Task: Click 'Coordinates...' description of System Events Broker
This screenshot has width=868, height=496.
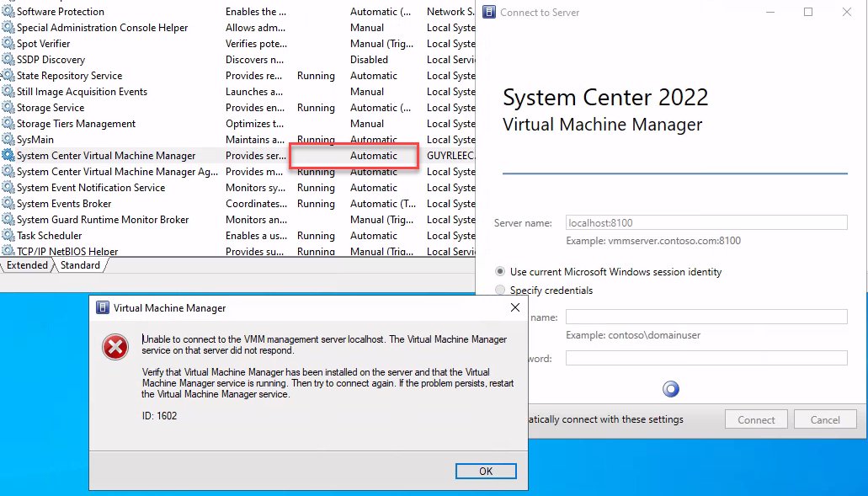Action: [256, 204]
